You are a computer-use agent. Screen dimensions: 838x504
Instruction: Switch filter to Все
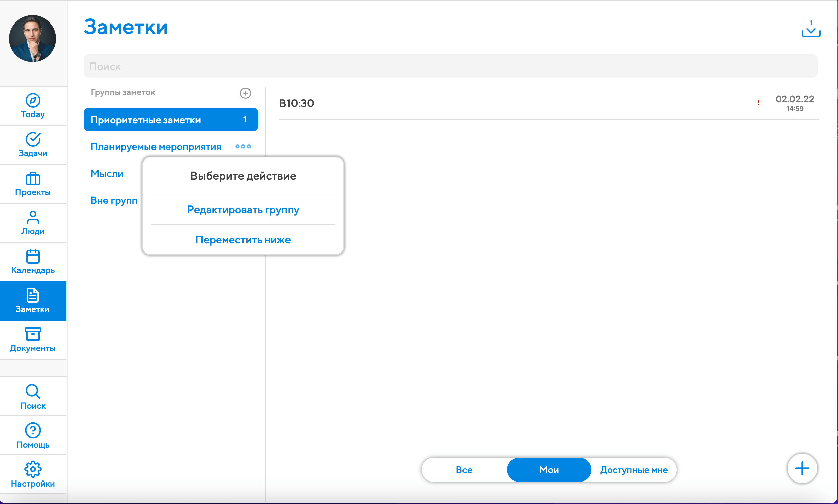[x=464, y=470]
